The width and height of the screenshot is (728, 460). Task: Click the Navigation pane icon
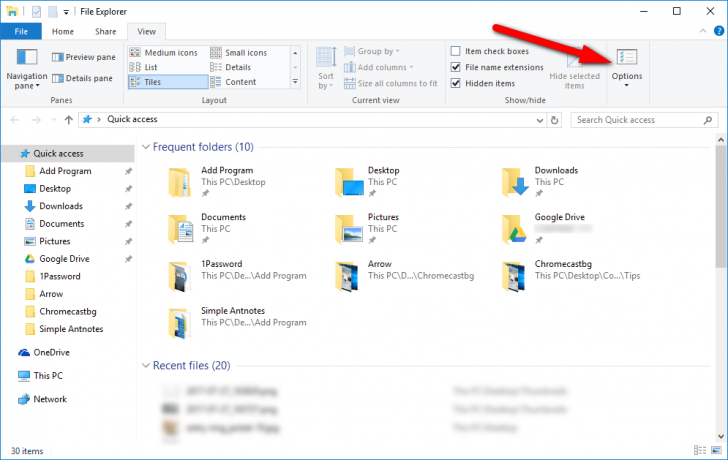pyautogui.click(x=26, y=57)
